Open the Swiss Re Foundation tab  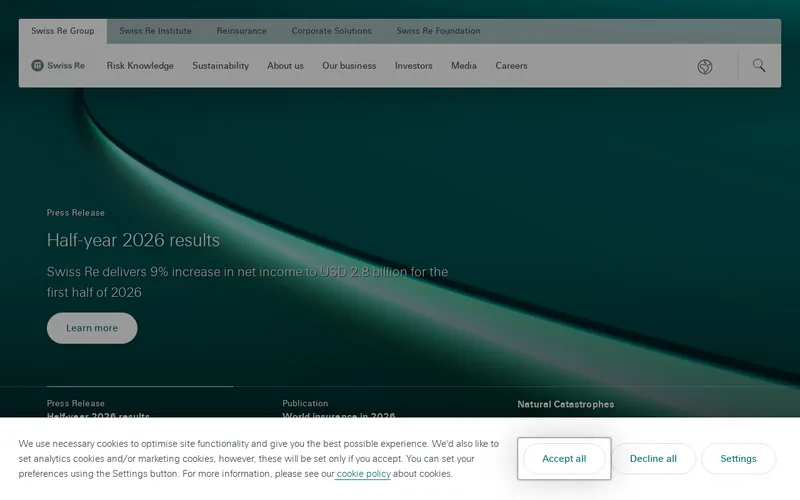(x=438, y=31)
